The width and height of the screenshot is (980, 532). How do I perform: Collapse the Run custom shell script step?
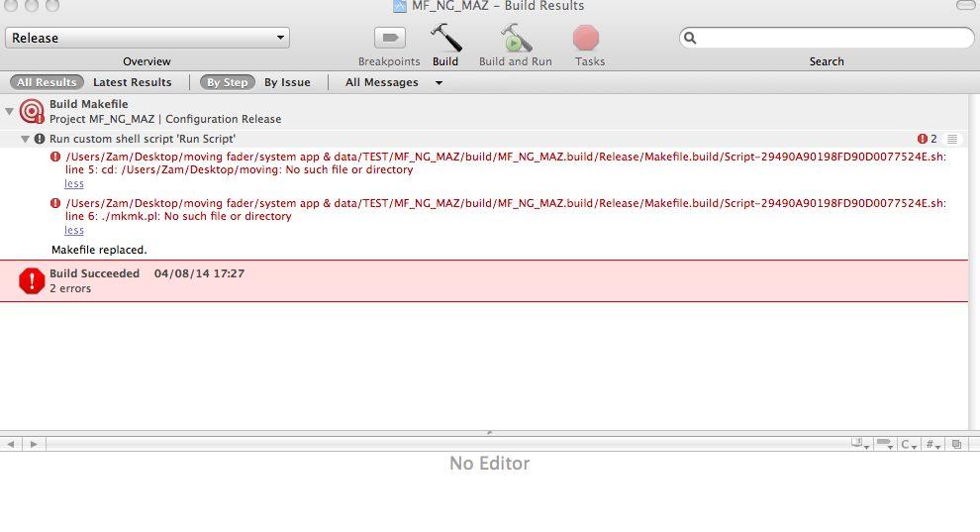[26, 140]
